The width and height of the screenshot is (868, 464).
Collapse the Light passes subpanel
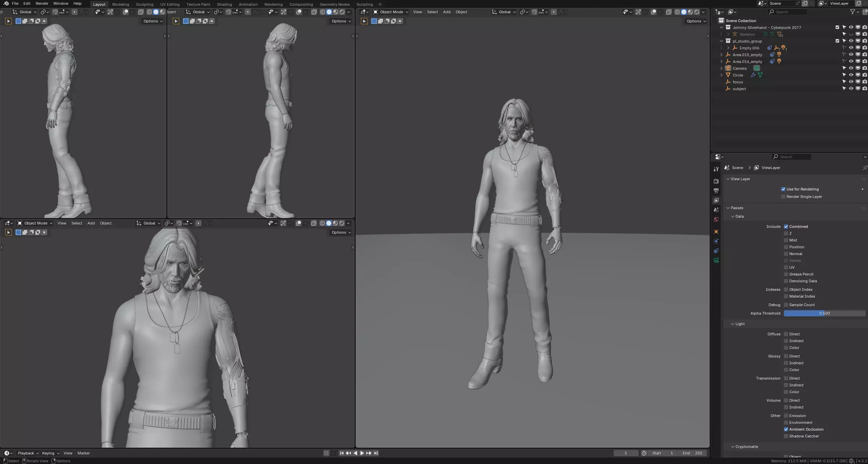point(733,324)
